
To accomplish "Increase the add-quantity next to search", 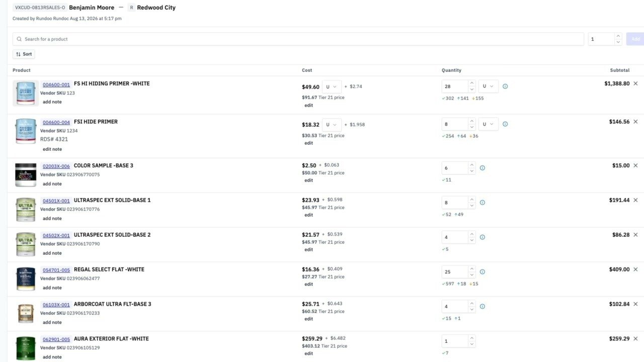I will 618,36.
